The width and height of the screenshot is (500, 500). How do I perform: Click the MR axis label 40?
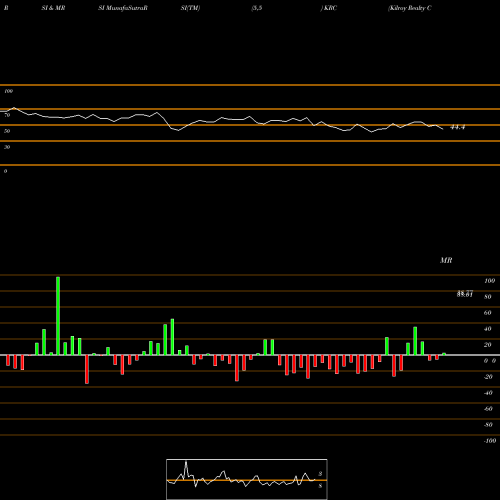tap(488, 329)
